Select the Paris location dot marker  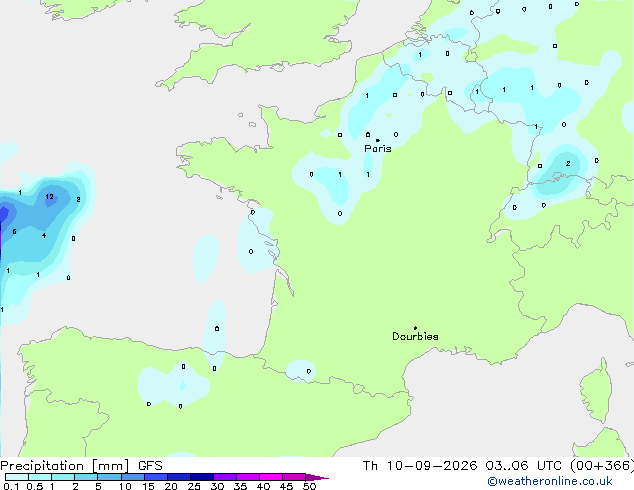tap(378, 140)
